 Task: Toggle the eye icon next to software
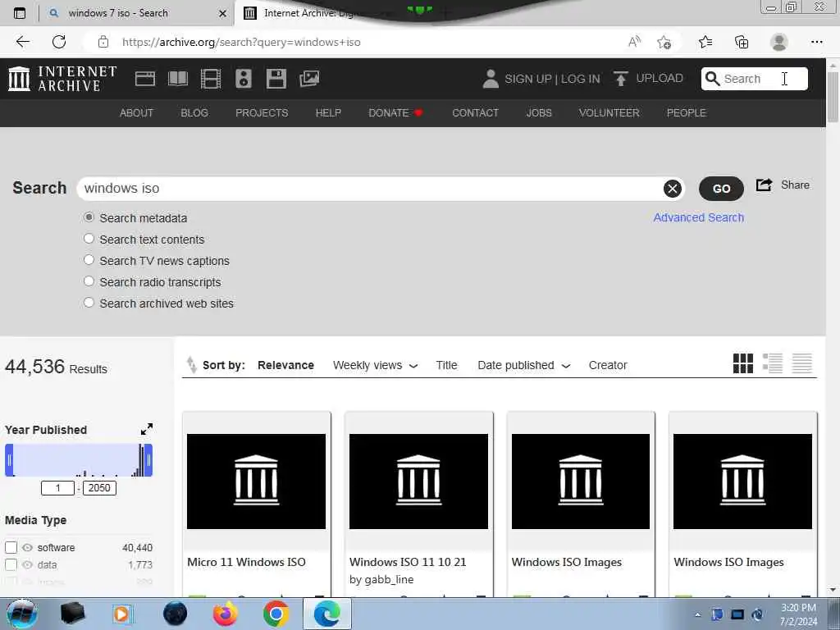click(27, 547)
